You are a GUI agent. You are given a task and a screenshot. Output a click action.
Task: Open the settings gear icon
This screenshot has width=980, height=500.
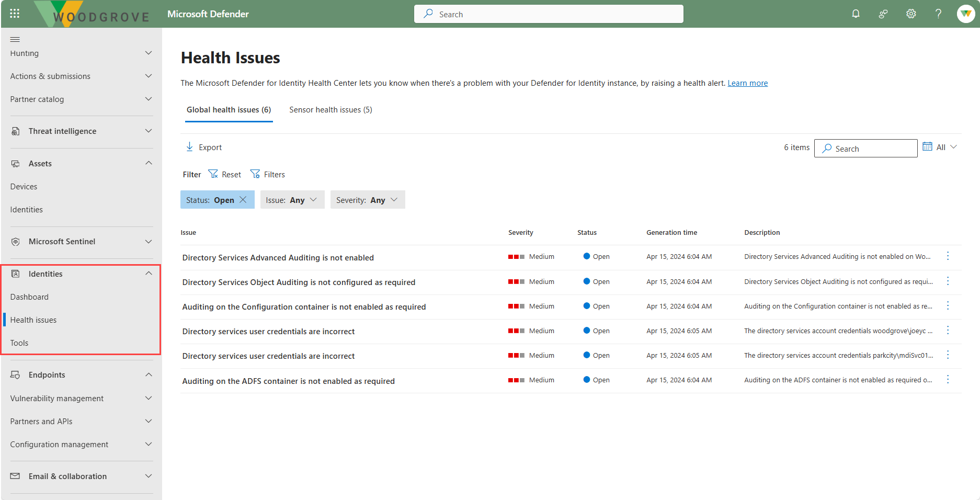click(x=911, y=14)
